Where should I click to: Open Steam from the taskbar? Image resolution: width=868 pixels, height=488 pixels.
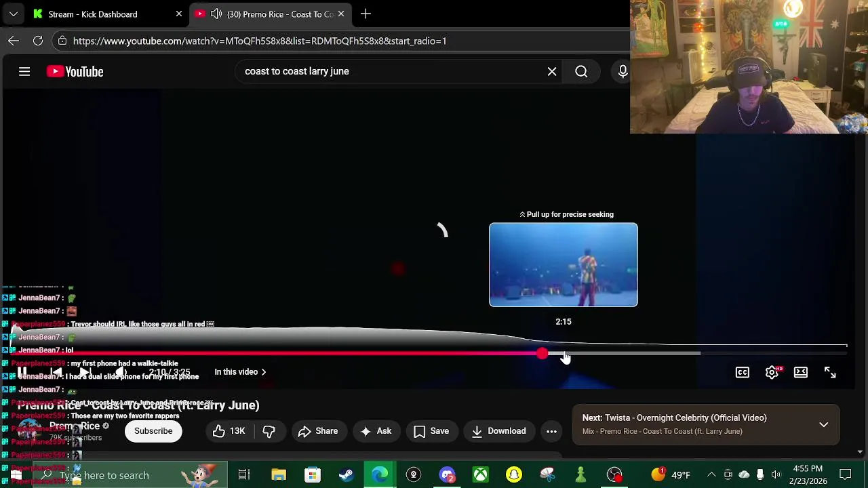346,474
